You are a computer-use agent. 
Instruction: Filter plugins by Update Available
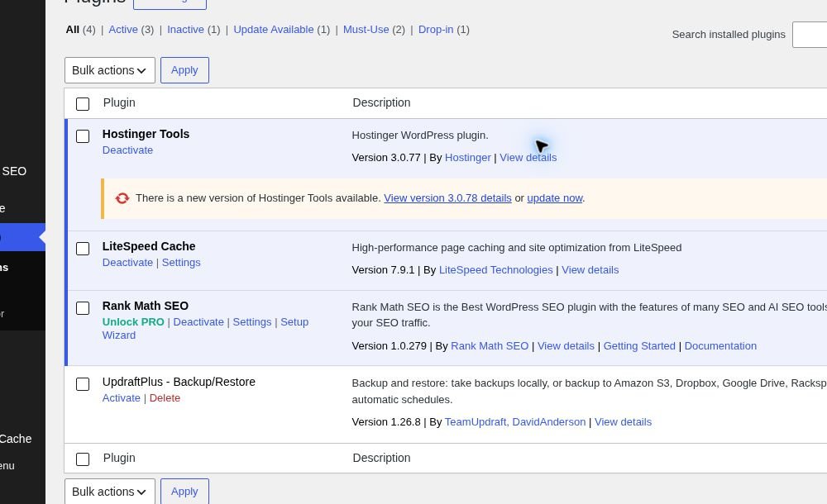pyautogui.click(x=274, y=30)
